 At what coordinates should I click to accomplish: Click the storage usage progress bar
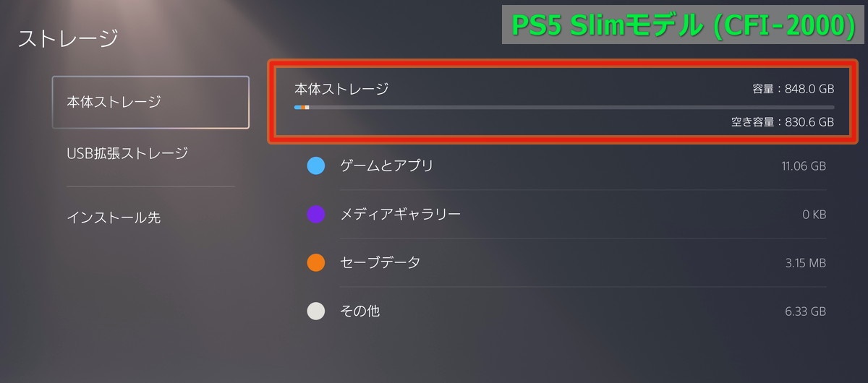pyautogui.click(x=564, y=107)
